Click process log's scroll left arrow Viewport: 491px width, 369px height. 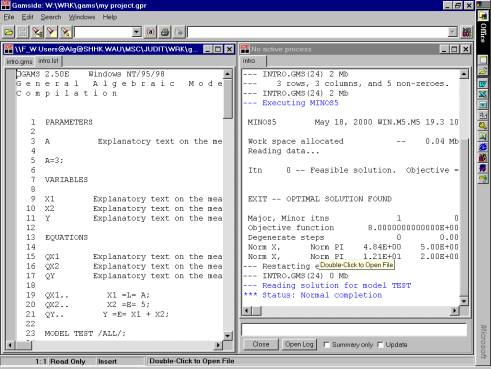(247, 311)
